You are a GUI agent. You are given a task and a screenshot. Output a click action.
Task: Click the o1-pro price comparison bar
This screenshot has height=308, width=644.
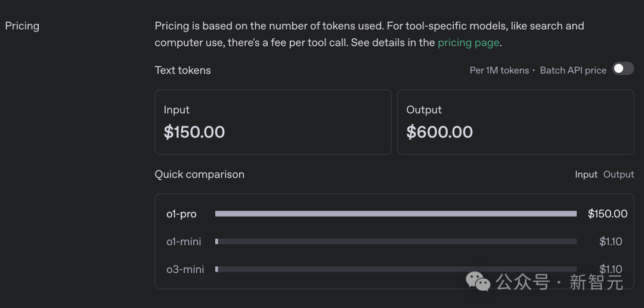(x=395, y=214)
